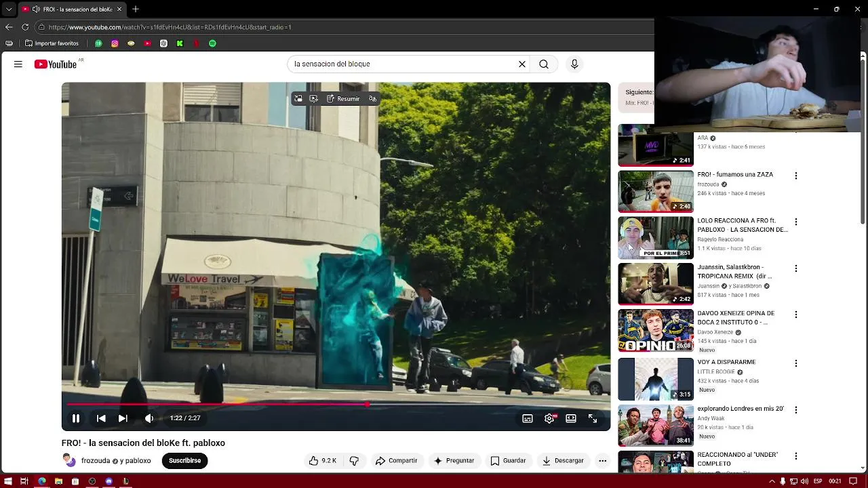Open the YouTube guide hamburger menu
This screenshot has height=488, width=868.
[x=18, y=64]
